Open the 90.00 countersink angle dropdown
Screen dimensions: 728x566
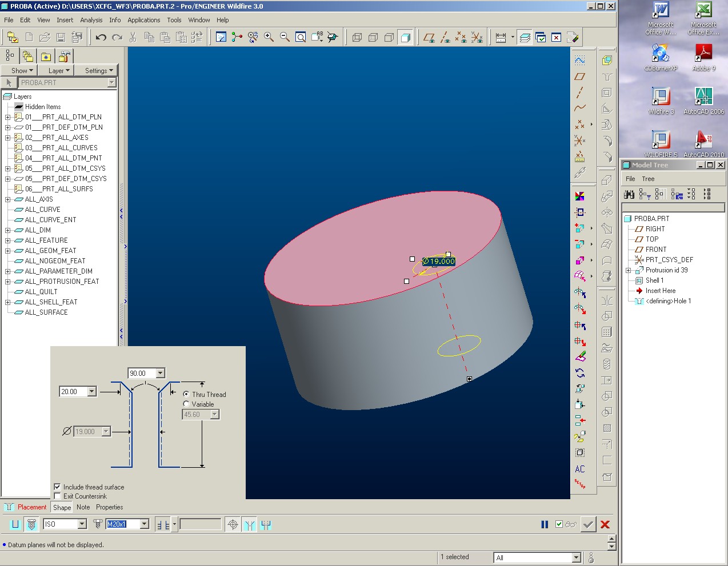tap(161, 373)
